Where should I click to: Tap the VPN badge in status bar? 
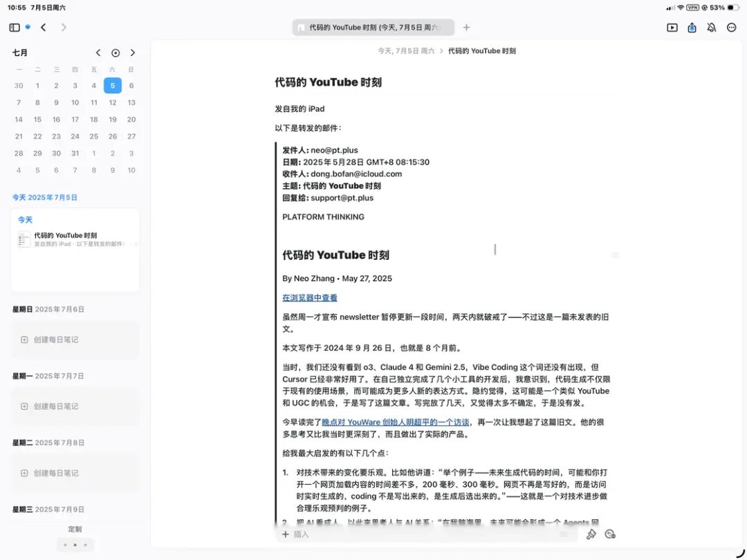[x=692, y=8]
